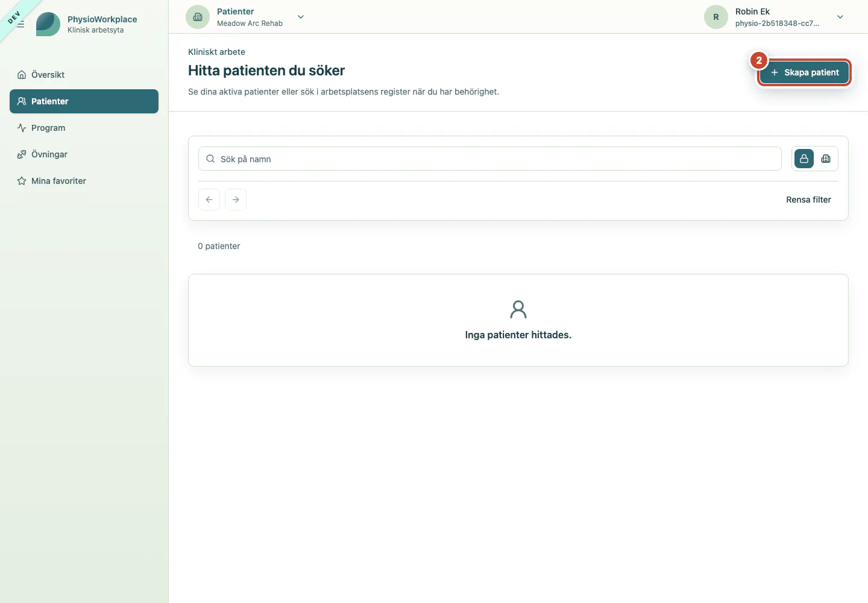Toggle the sidebar hamburger menu icon
This screenshot has width=868, height=603.
click(20, 24)
